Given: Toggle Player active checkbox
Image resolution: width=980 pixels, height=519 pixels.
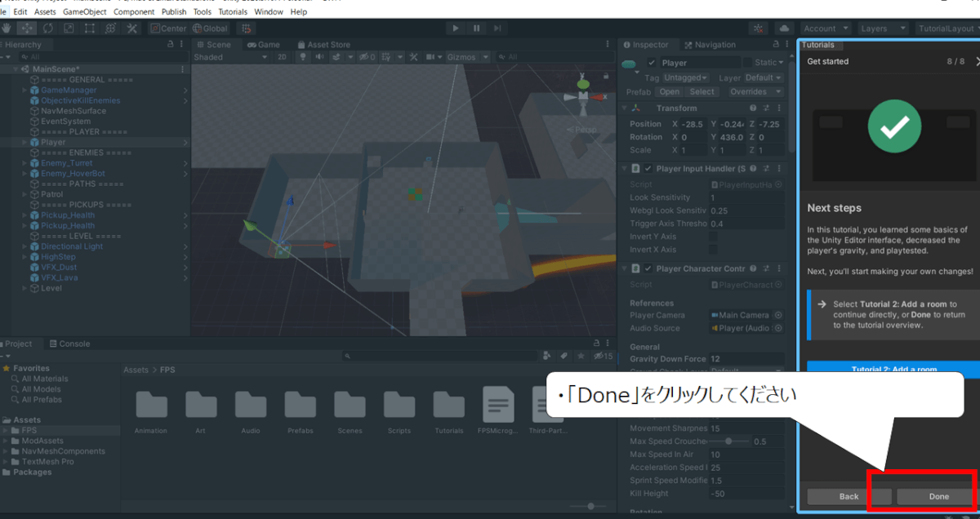Looking at the screenshot, I should [652, 63].
